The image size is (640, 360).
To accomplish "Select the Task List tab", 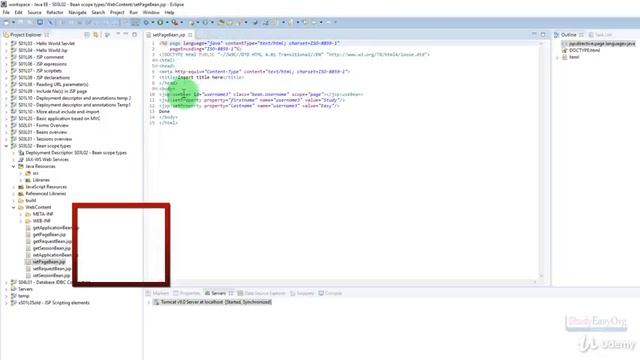I will pos(600,35).
